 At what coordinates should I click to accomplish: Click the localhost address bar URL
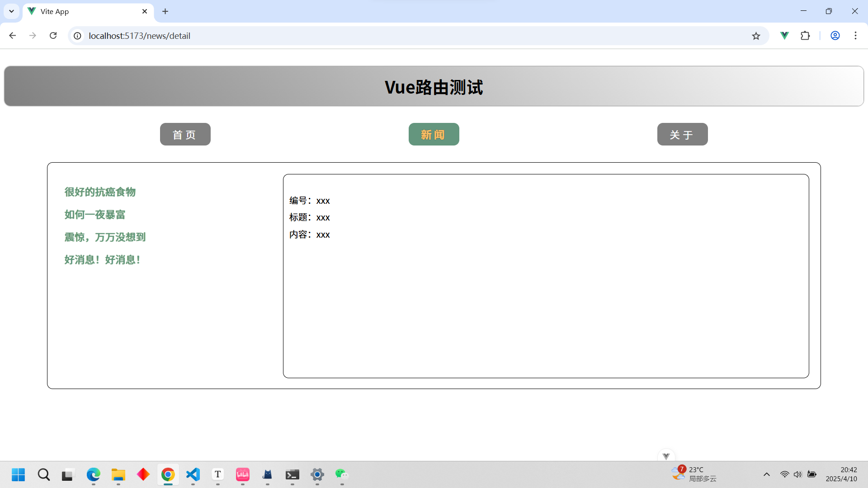coord(139,36)
